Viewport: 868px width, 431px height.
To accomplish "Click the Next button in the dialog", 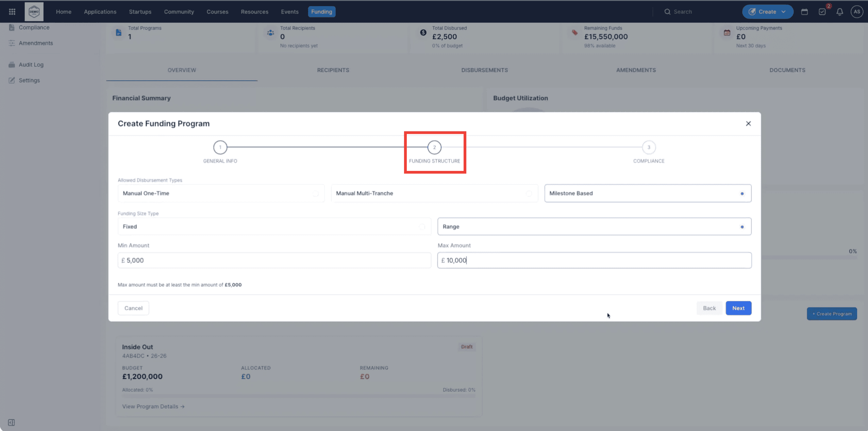I will click(x=738, y=308).
